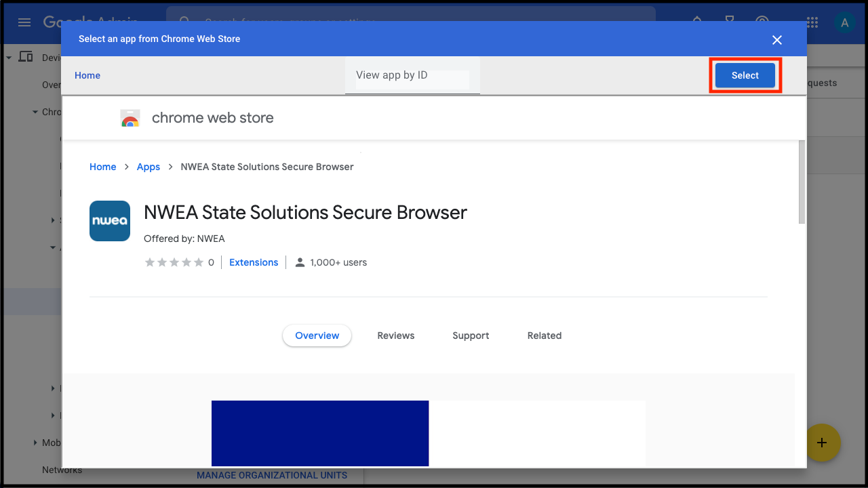This screenshot has height=488, width=868.
Task: Click the Home breadcrumb link
Action: [x=103, y=167]
